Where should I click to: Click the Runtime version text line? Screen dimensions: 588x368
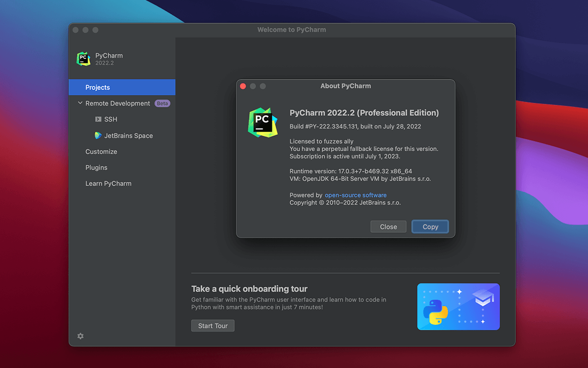(351, 171)
